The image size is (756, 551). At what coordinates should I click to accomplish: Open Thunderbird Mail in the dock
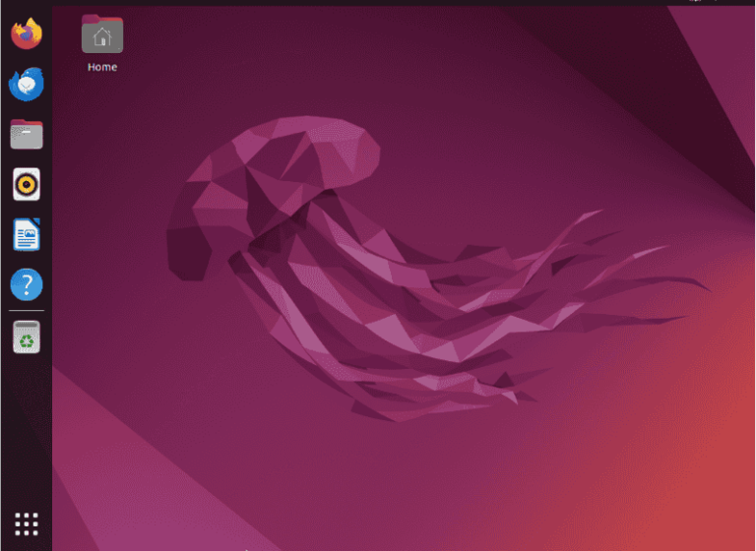(x=27, y=84)
